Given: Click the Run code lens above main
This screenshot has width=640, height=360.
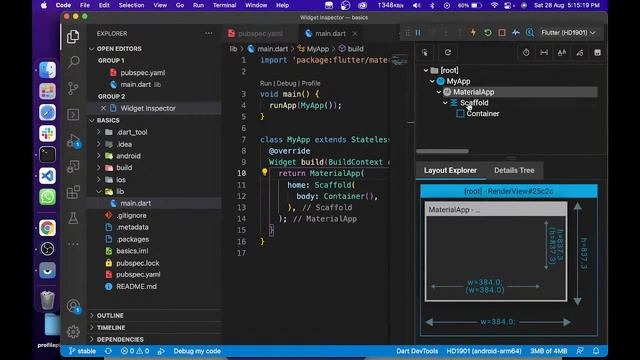Looking at the screenshot, I should tap(265, 83).
